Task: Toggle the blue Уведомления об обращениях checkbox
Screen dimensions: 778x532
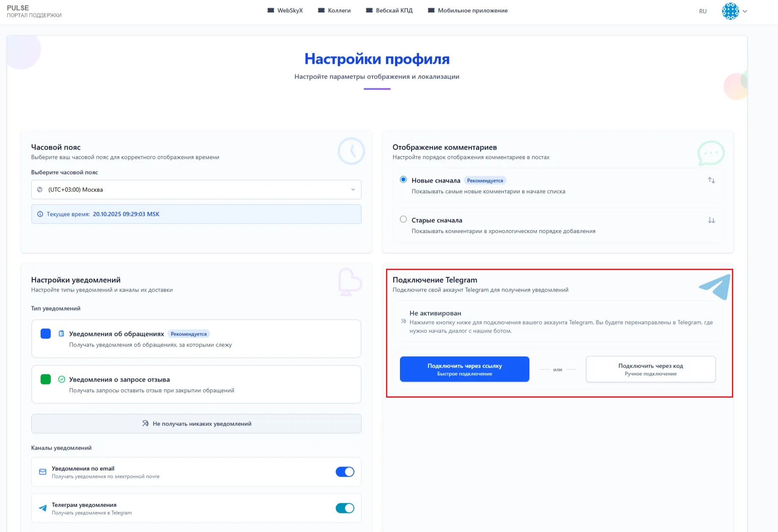Action: (x=46, y=334)
